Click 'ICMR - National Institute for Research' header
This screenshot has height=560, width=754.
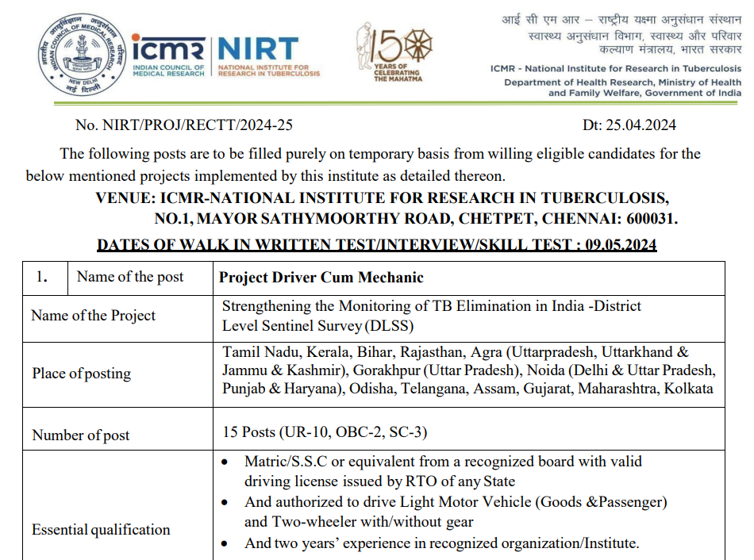pos(616,69)
